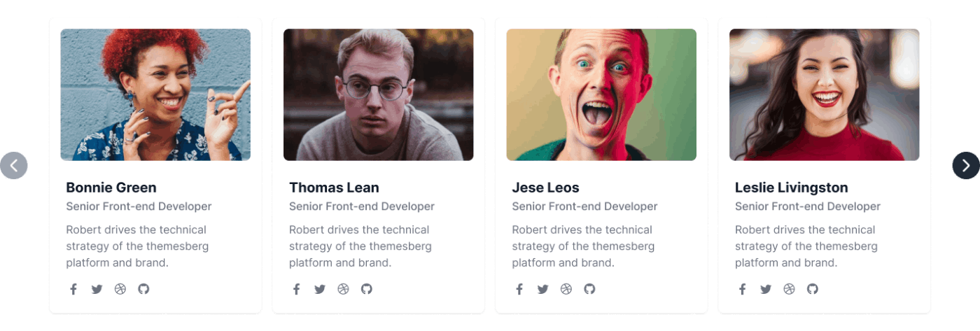
Task: Click Leslie Livingston's GitHub icon
Action: click(813, 289)
